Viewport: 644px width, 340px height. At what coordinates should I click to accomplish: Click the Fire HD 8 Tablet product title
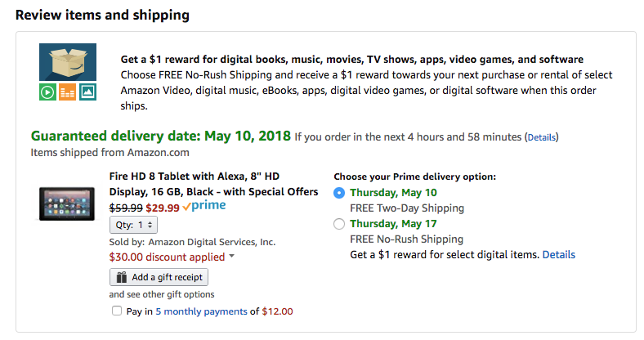pos(212,184)
